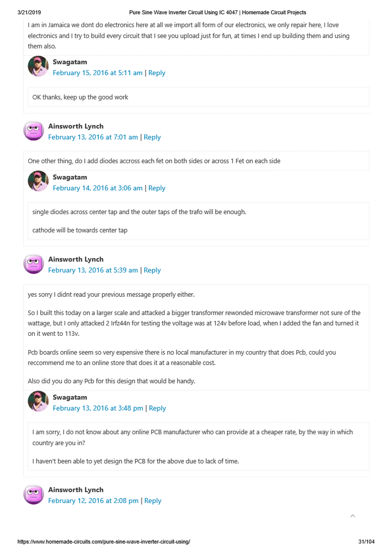Click Swagatam's avatar on February 14 comment
Viewport: 392px width, 555px height.
point(38,182)
